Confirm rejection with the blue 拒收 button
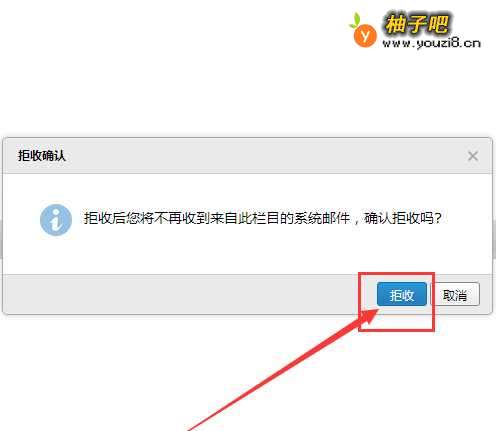This screenshot has height=431, width=496. tap(402, 294)
